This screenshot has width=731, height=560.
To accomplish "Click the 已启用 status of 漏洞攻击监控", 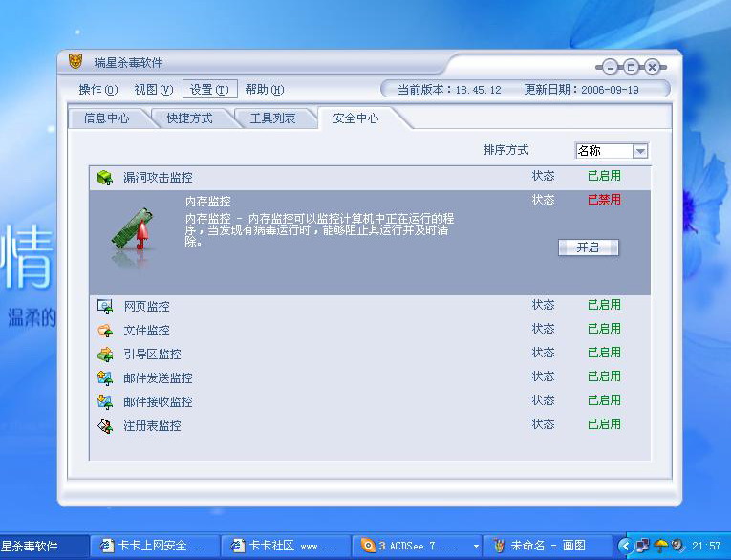I will click(x=604, y=176).
